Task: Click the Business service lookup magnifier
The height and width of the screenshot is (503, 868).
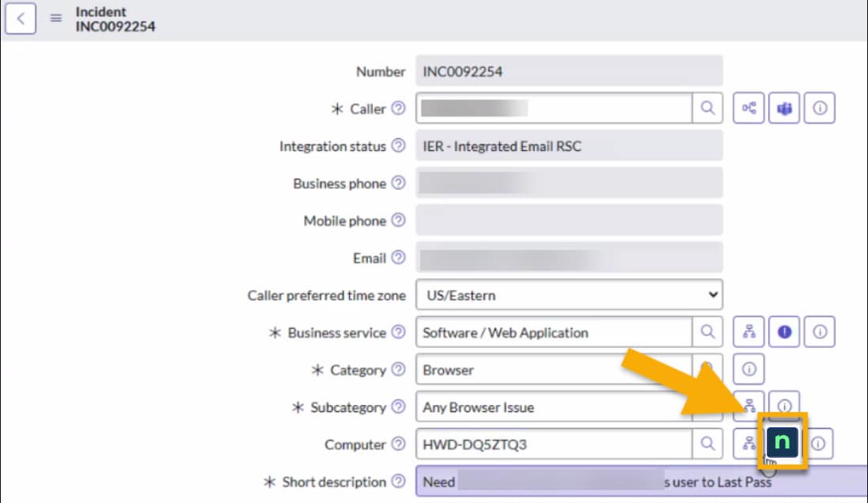Action: click(707, 333)
